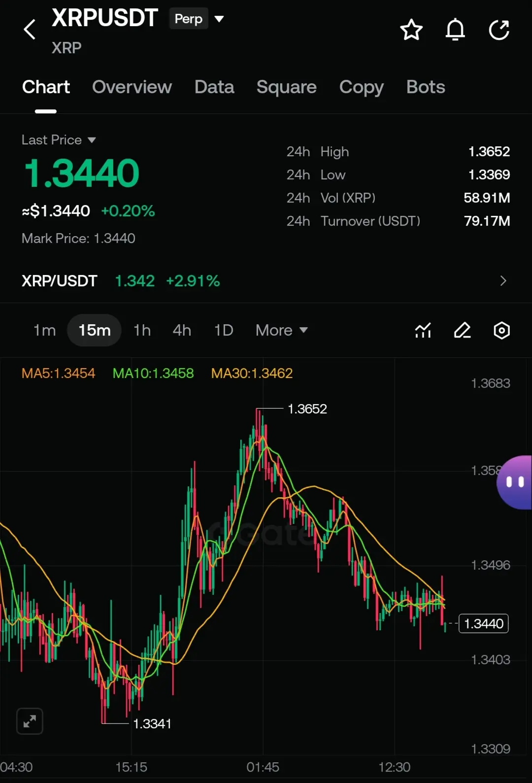Tap the +0.20% change value
This screenshot has height=783, width=532.
tap(128, 211)
